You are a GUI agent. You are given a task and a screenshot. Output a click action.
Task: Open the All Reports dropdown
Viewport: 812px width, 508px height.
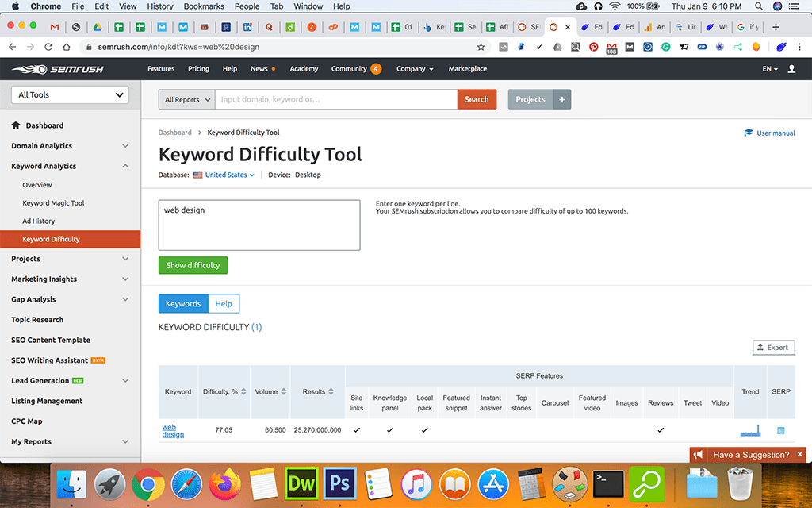[187, 99]
